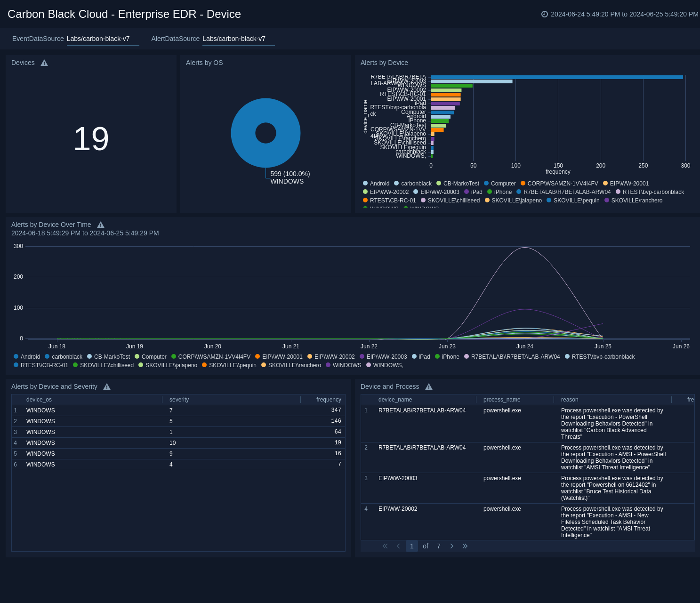Click the colored dot next to CB-MarkoTest legend entry
Screen dimensions: 700x603
click(x=439, y=183)
